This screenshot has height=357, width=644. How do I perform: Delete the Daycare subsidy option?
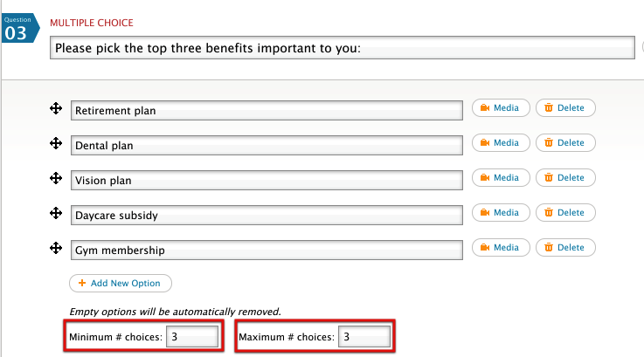coord(564,213)
